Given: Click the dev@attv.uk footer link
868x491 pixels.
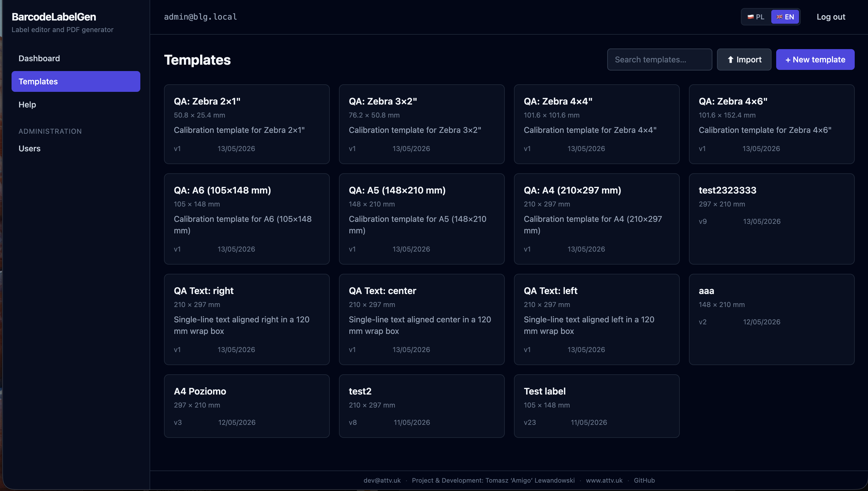Looking at the screenshot, I should (382, 480).
